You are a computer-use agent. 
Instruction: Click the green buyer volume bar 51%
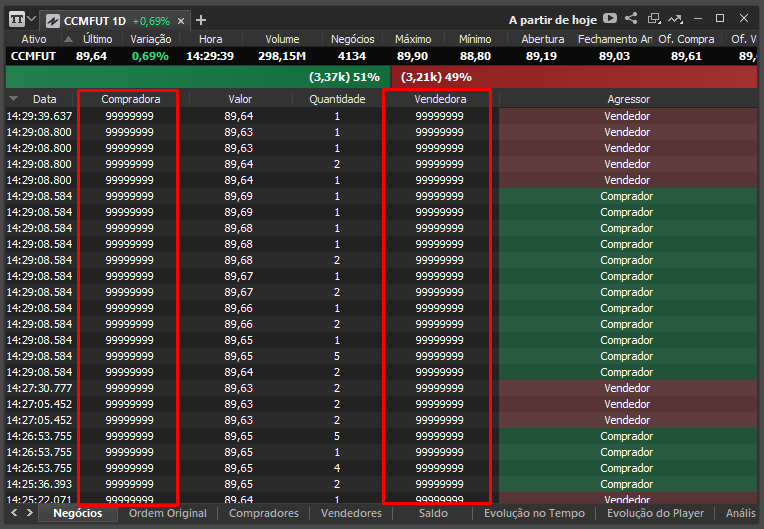[x=198, y=77]
